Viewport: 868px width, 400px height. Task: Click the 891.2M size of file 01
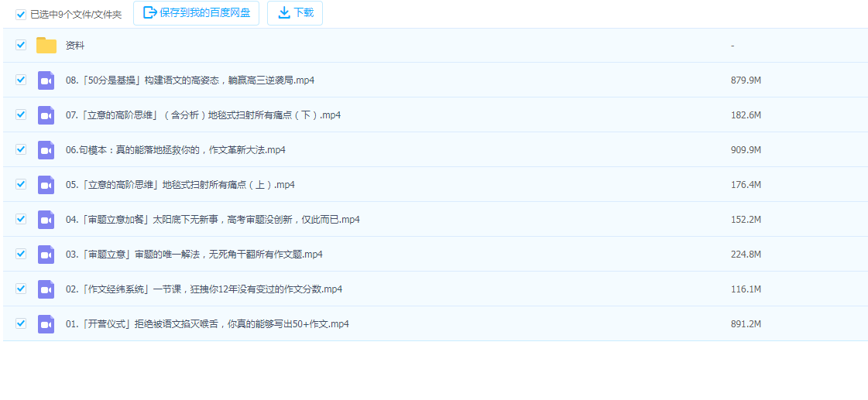coord(746,324)
